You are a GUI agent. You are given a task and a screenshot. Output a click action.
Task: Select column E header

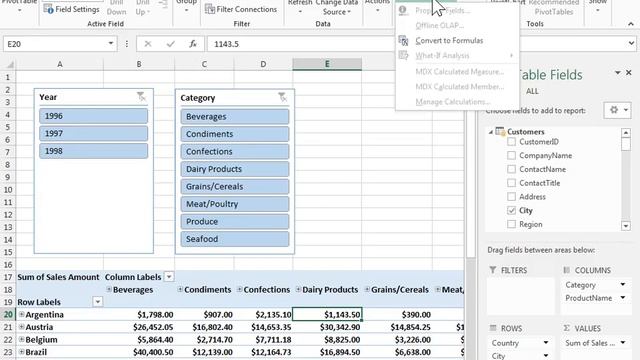click(327, 64)
